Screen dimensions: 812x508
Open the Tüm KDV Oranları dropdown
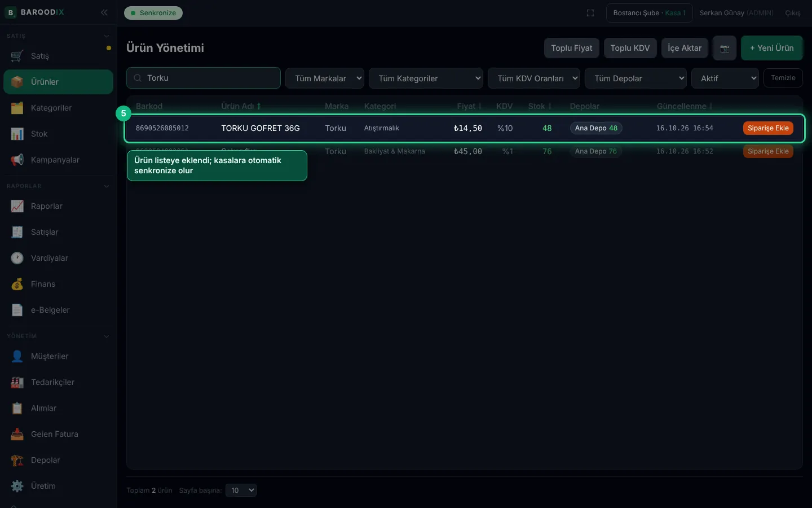point(534,78)
